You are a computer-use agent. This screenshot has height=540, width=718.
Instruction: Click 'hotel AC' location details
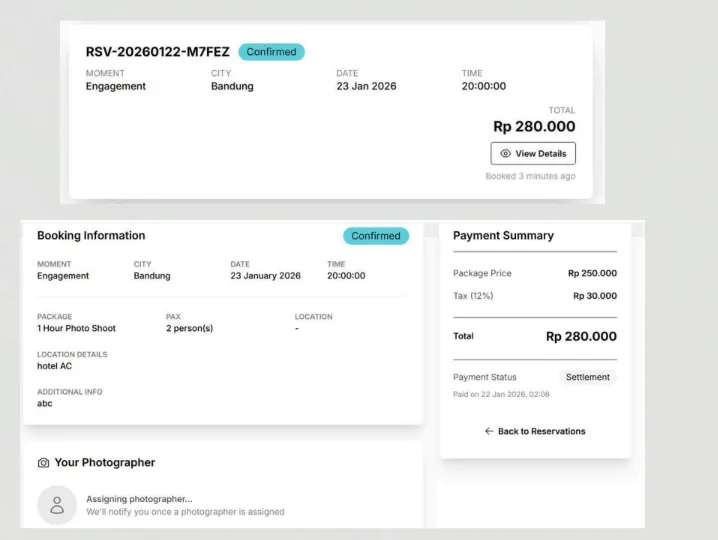[54, 366]
